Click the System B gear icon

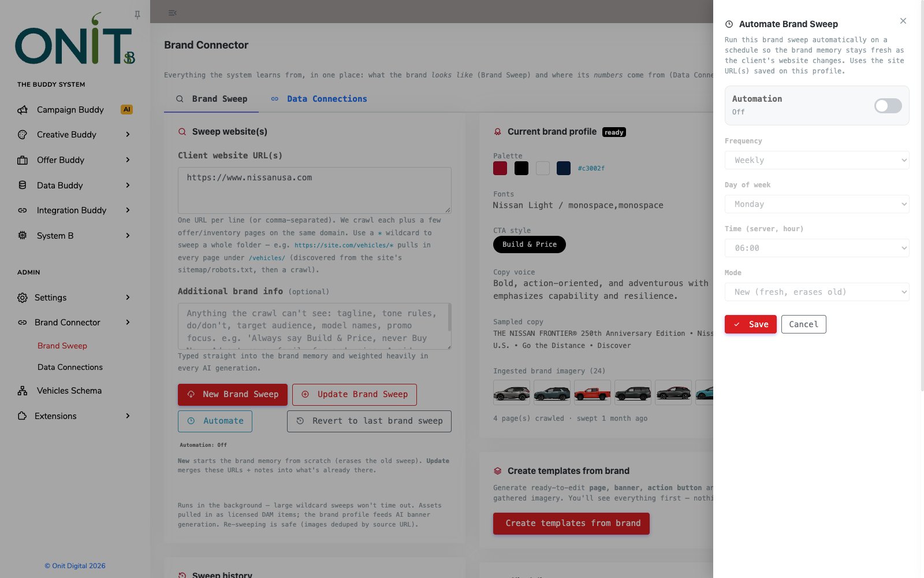point(23,236)
